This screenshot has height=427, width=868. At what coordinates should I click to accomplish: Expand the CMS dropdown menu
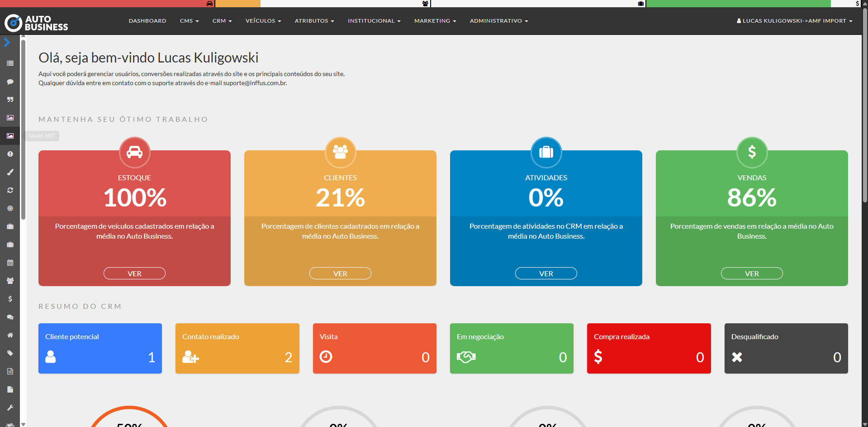[x=189, y=21]
